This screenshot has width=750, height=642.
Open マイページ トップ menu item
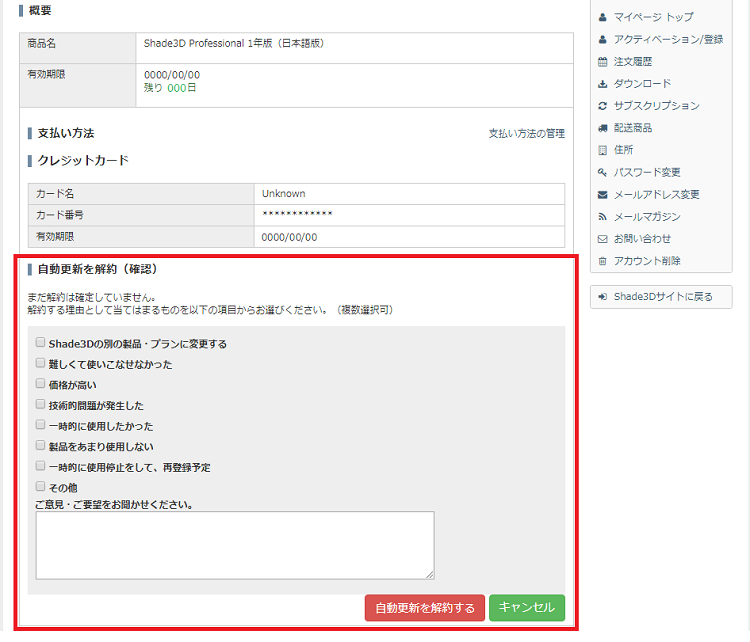tap(653, 17)
